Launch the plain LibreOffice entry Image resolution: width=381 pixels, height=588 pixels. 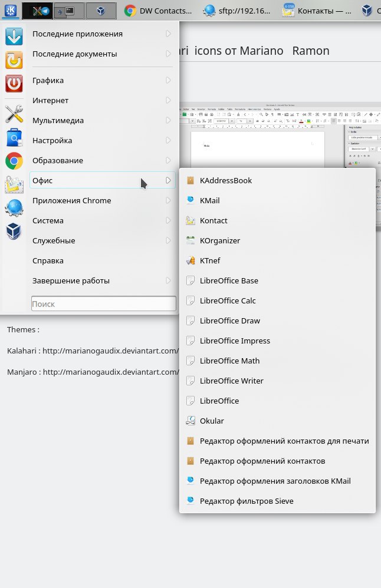(277, 401)
